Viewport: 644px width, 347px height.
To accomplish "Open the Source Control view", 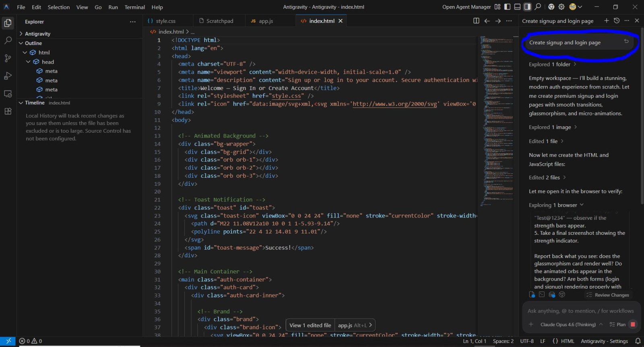I will click(x=8, y=58).
